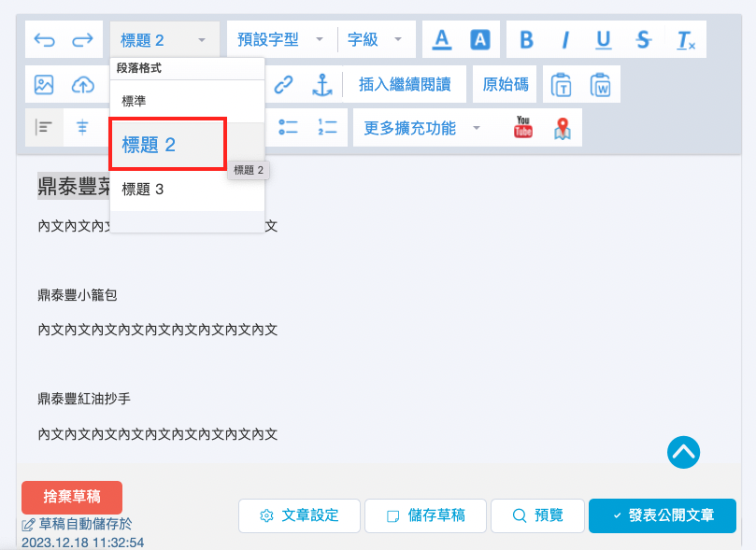Toggle italic formatting
The height and width of the screenshot is (550, 756).
(564, 39)
